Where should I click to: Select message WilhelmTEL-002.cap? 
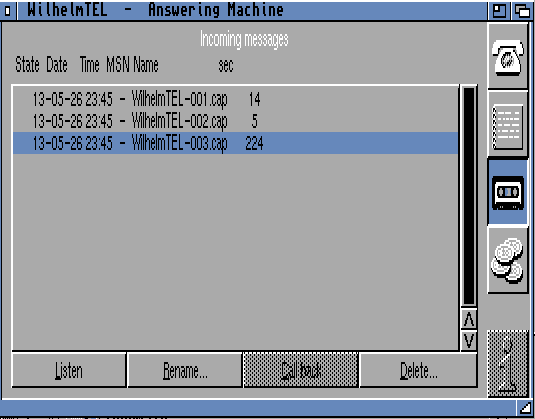click(235, 121)
